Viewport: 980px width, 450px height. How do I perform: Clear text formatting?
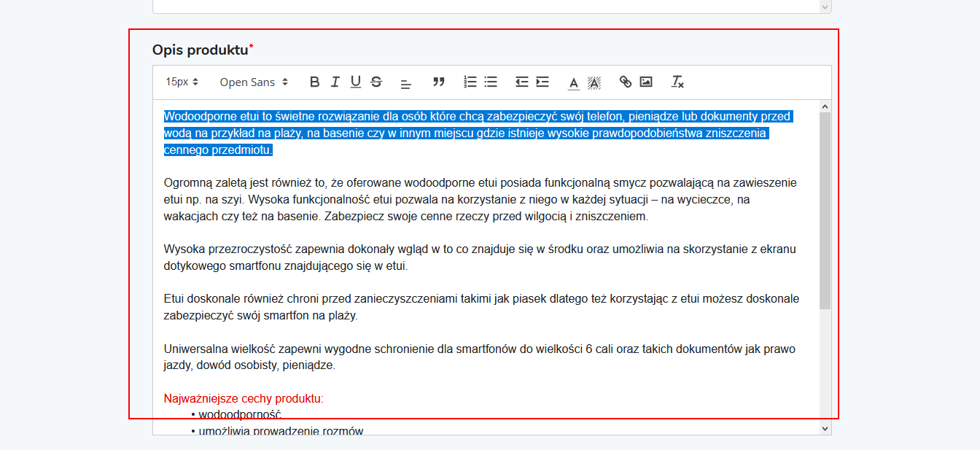click(x=677, y=82)
